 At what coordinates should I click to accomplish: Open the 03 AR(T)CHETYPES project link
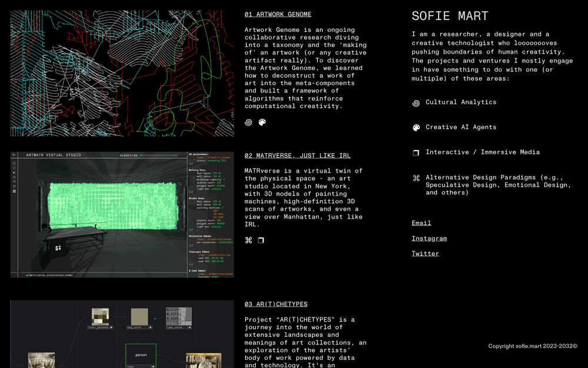[276, 304]
